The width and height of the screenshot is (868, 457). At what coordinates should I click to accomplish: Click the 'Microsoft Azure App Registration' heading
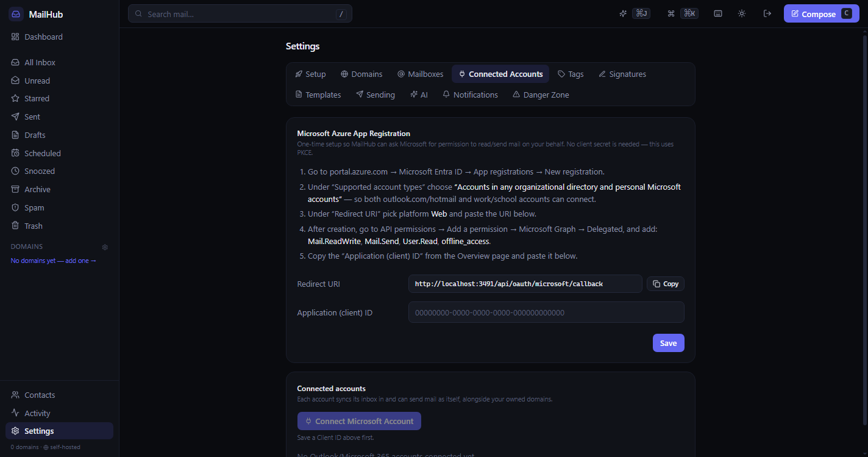pos(354,133)
